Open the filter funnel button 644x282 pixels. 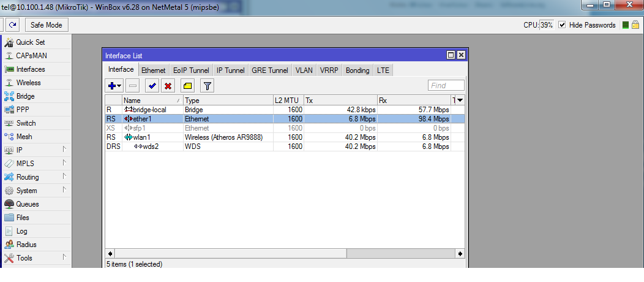tap(208, 86)
